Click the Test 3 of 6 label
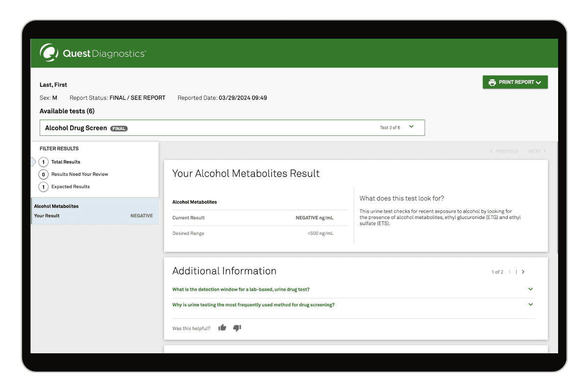Viewport: 588px width, 392px height. pos(390,127)
